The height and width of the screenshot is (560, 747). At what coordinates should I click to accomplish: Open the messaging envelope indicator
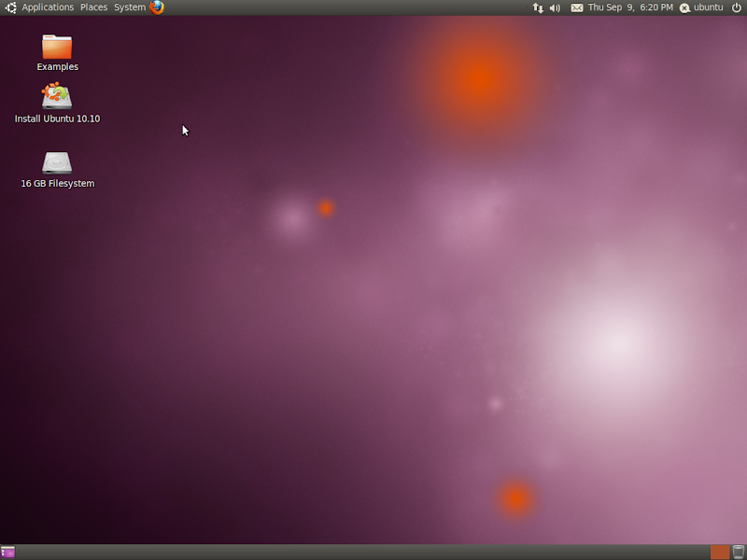coord(577,7)
